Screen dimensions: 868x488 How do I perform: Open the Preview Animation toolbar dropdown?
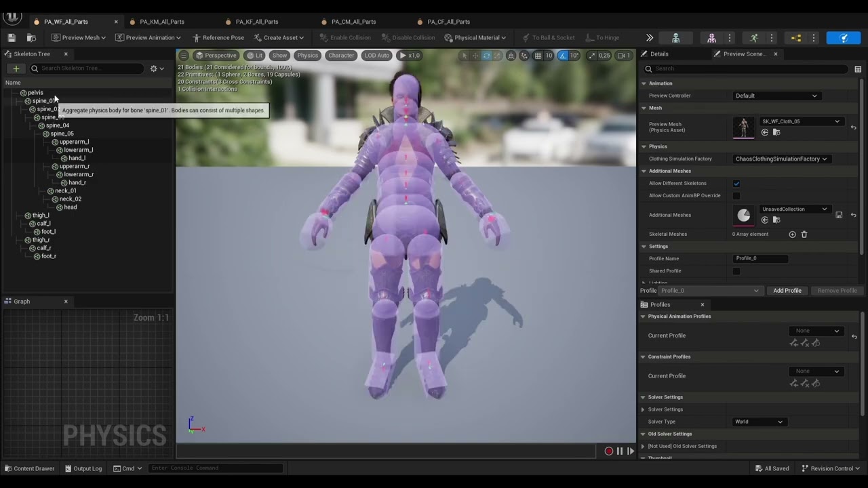tap(148, 38)
